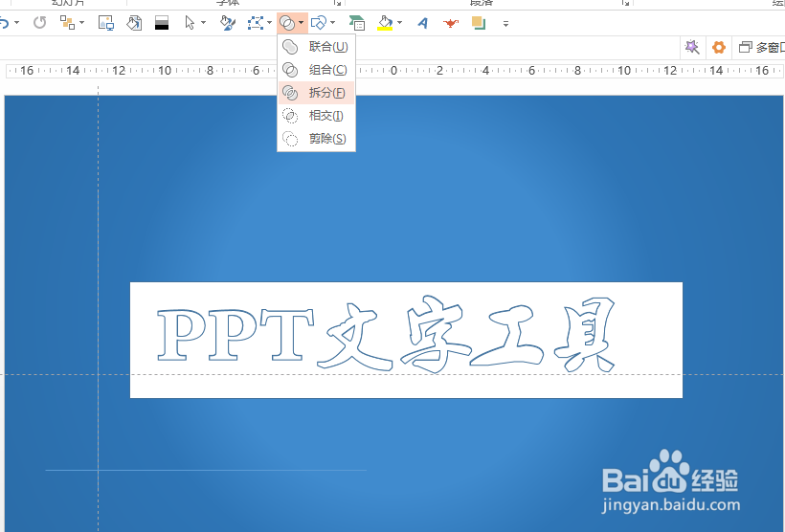Open the Customize Quick Access Toolbar arrow
The height and width of the screenshot is (532, 785).
pyautogui.click(x=505, y=24)
